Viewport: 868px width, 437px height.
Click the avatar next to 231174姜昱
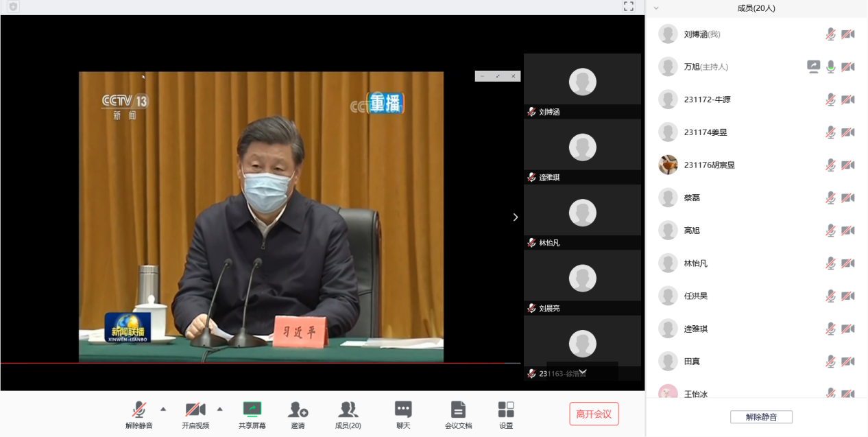668,132
